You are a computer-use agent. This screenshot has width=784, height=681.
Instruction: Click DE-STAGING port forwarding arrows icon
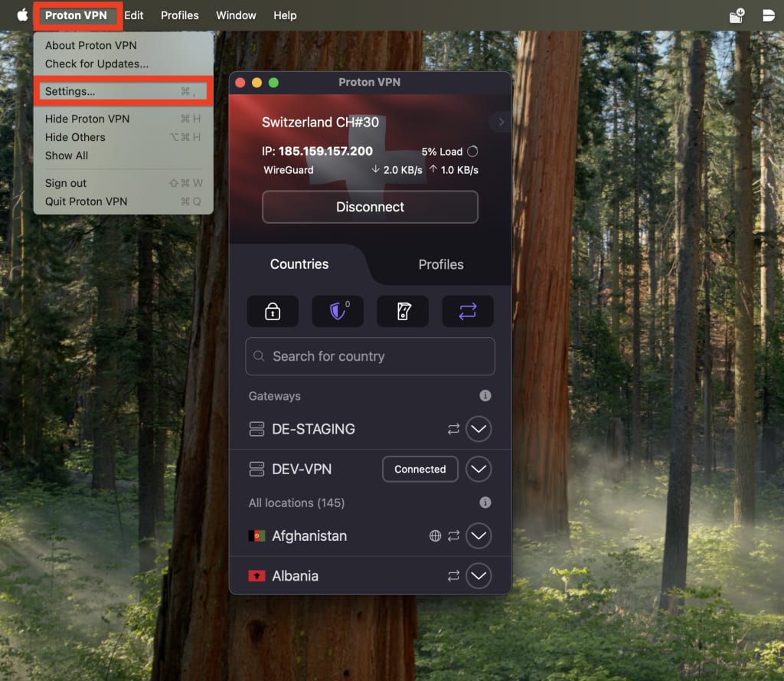453,429
